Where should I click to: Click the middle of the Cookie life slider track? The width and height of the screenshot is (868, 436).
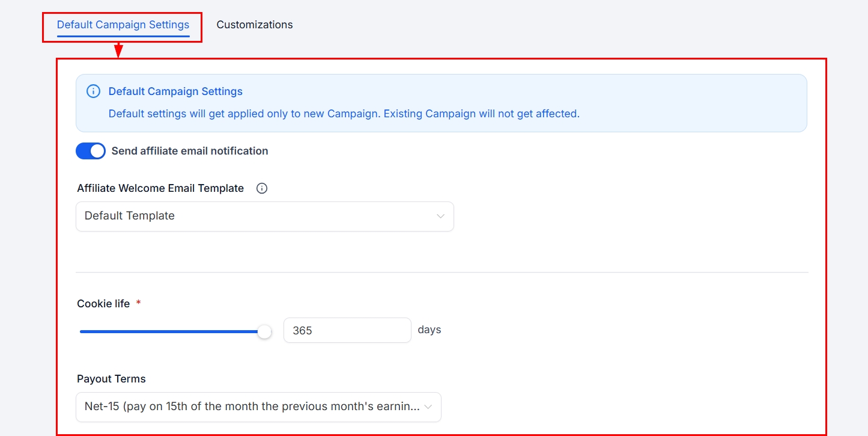tap(171, 331)
